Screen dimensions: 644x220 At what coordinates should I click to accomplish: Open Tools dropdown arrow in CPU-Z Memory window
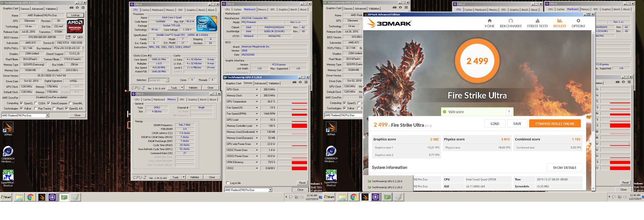tap(183, 177)
